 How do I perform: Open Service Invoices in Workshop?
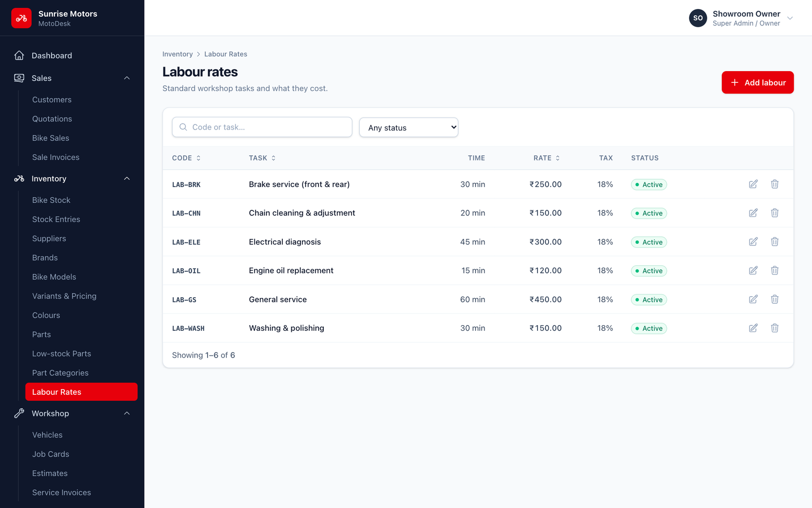click(81, 492)
